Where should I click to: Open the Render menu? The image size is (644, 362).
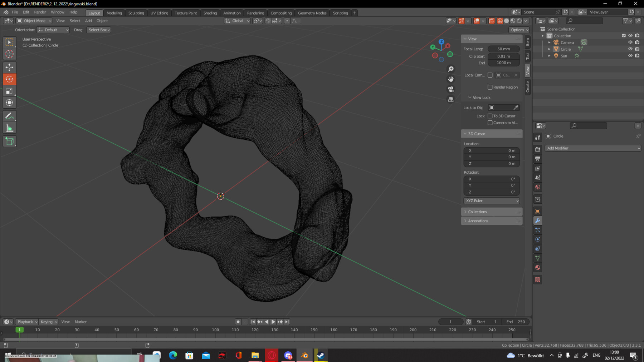(40, 12)
